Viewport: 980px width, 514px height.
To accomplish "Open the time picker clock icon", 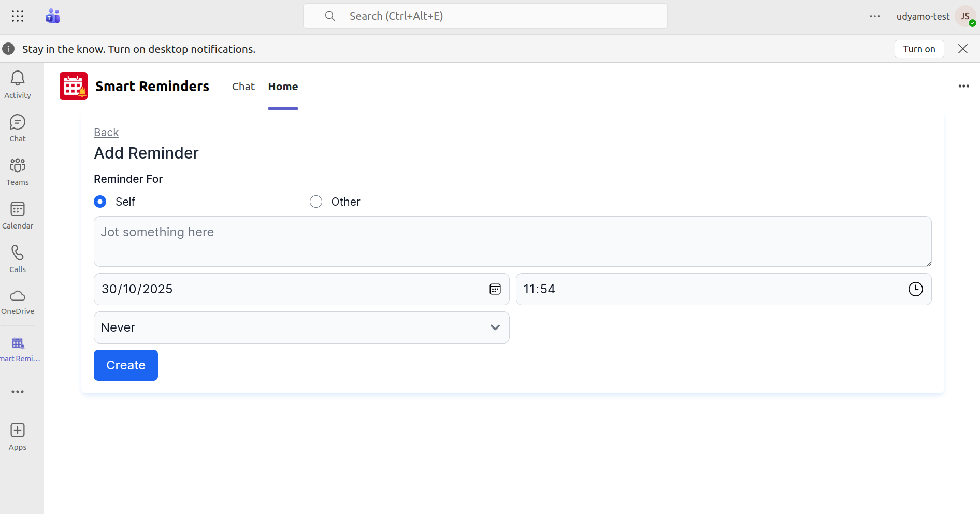I will [915, 289].
